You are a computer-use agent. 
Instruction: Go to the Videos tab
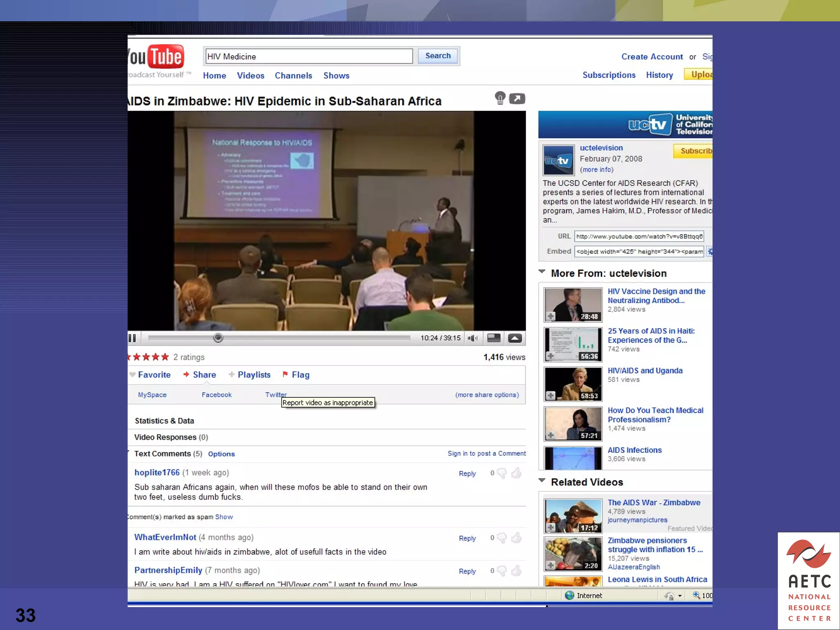coord(250,75)
